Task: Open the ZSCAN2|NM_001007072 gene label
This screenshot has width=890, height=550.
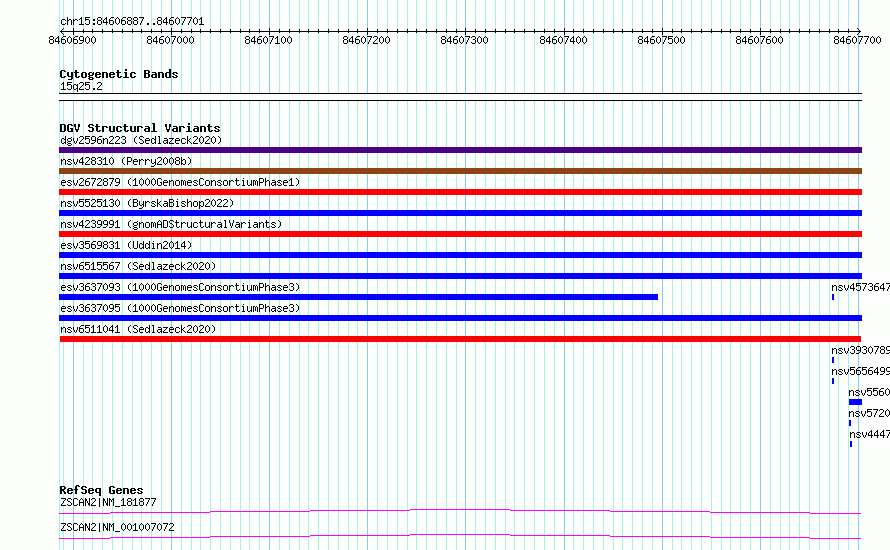Action: [x=117, y=527]
